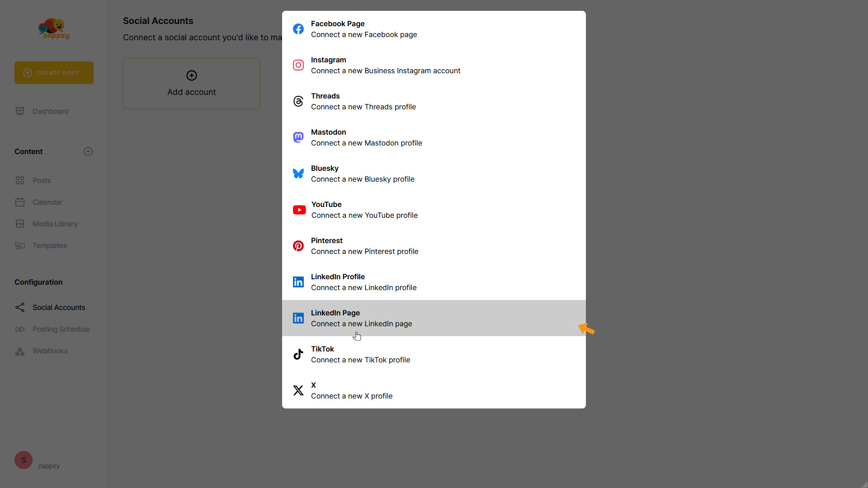
Task: Click the YouTube play logo icon
Action: 299,210
